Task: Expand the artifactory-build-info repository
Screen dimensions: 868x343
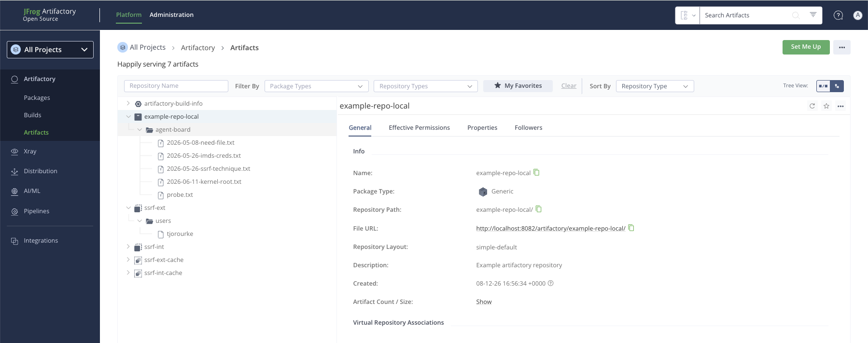Action: (128, 103)
